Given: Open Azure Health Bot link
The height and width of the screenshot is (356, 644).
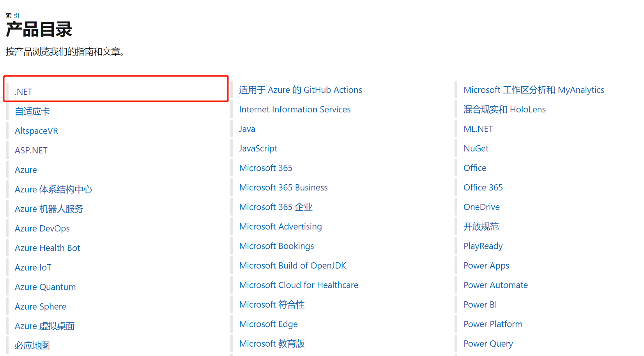Looking at the screenshot, I should pyautogui.click(x=48, y=248).
